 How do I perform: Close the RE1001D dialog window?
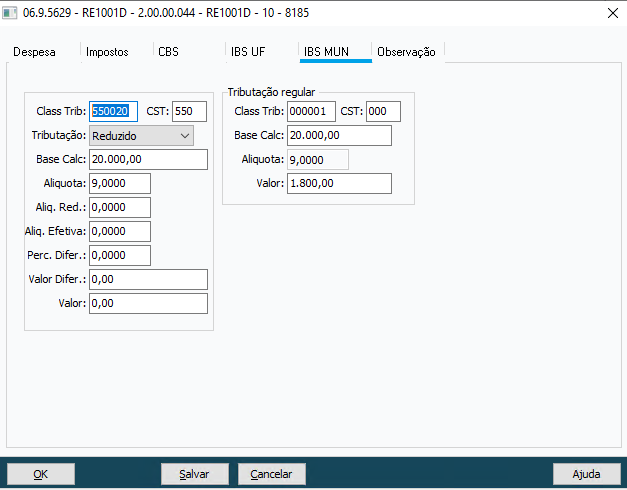click(612, 13)
